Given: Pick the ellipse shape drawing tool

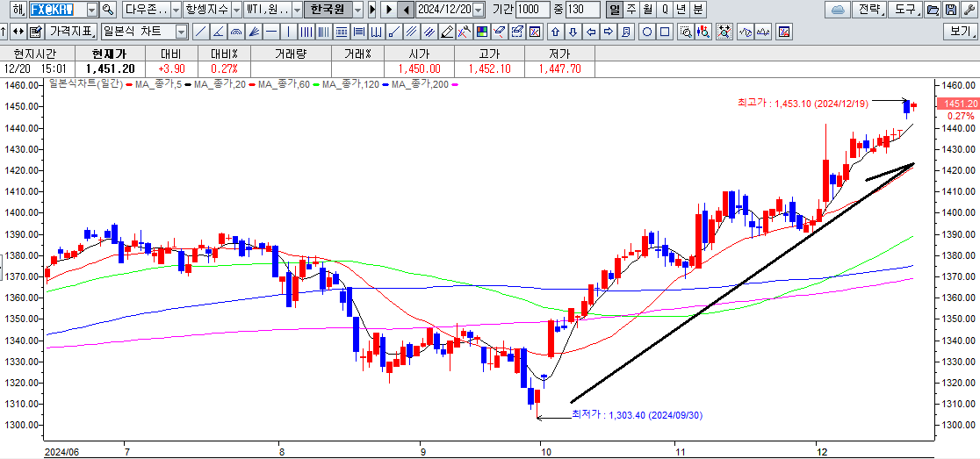Looking at the screenshot, I should (646, 32).
